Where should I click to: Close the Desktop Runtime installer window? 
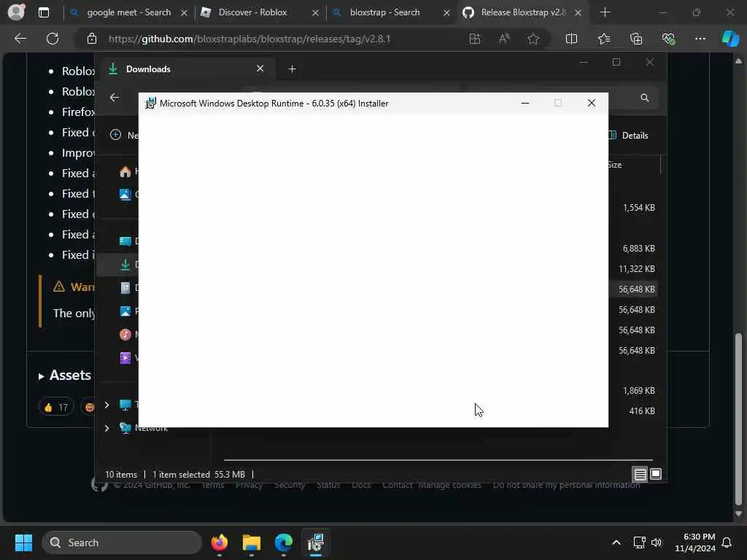tap(591, 104)
